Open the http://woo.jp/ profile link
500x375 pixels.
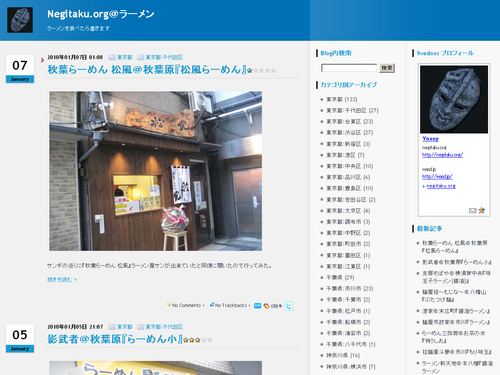[437, 176]
